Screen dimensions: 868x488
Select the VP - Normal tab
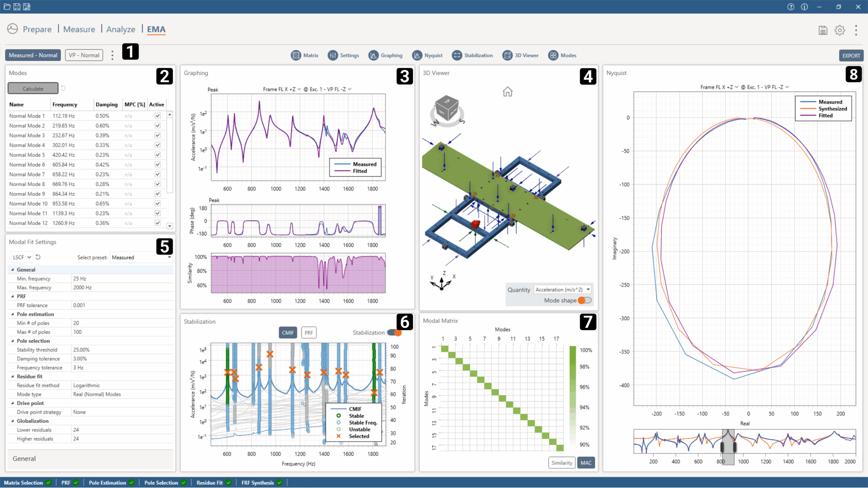click(84, 55)
